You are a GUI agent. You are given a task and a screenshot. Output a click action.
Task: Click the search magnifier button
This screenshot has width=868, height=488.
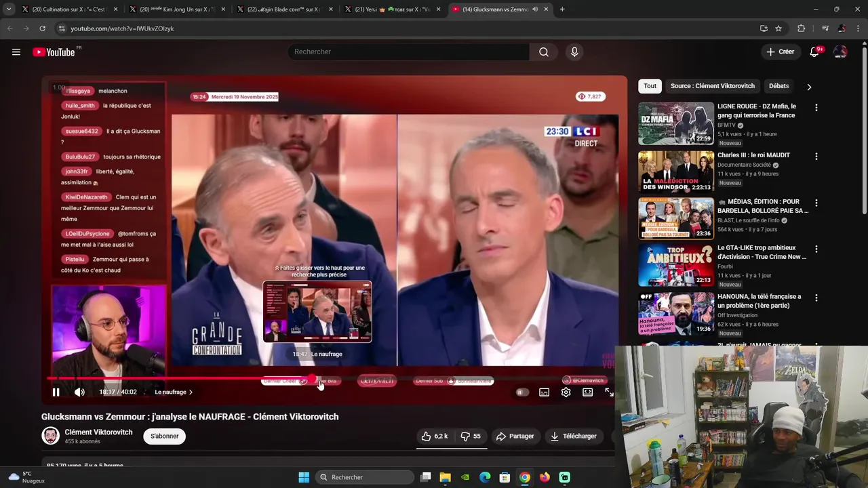pyautogui.click(x=544, y=52)
